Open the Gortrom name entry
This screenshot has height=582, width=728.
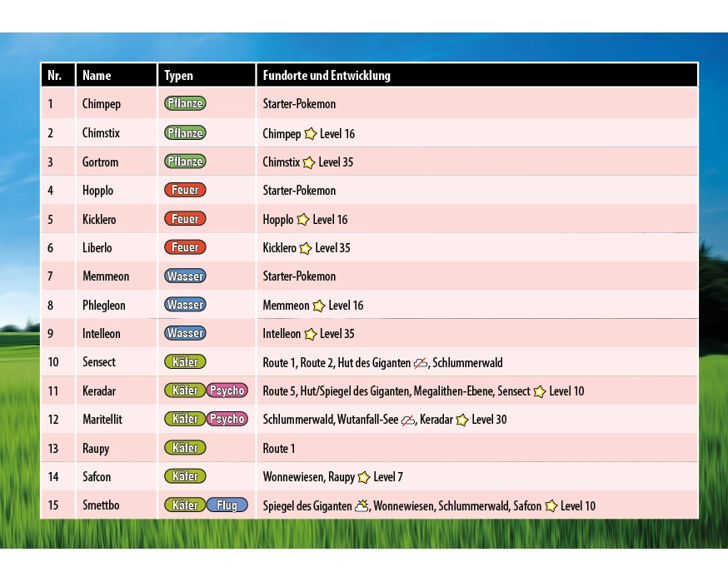101,162
